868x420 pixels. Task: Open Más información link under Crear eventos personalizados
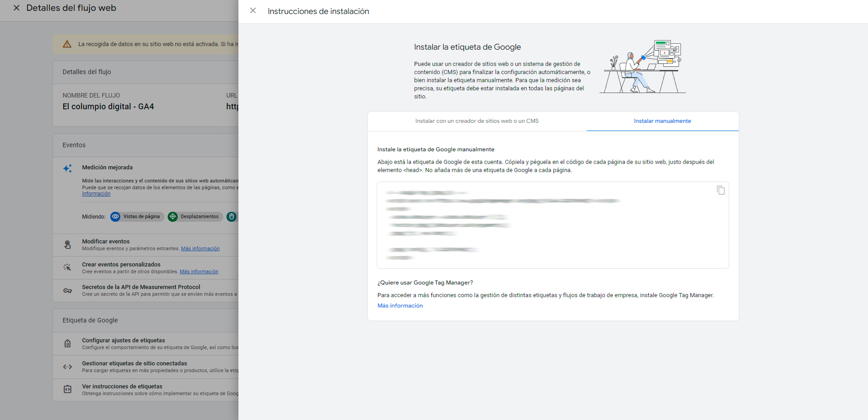[x=199, y=272]
